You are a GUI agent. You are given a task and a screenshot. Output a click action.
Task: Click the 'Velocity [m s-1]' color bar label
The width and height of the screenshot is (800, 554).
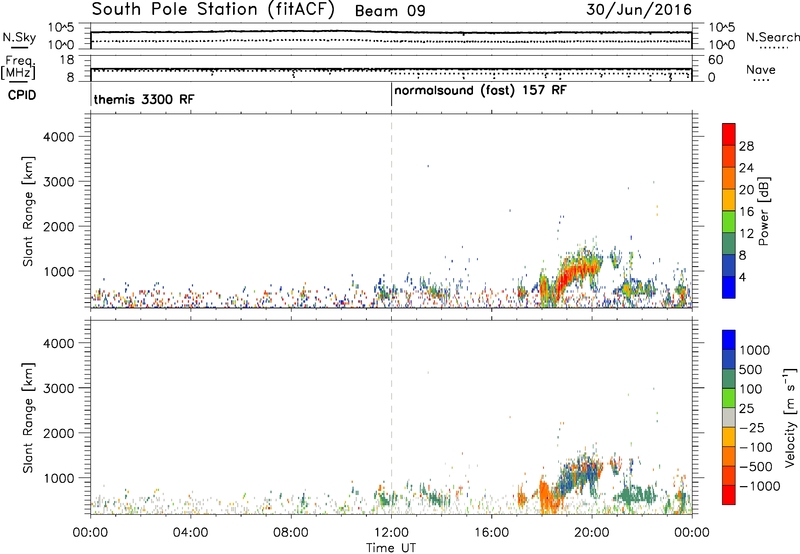790,417
